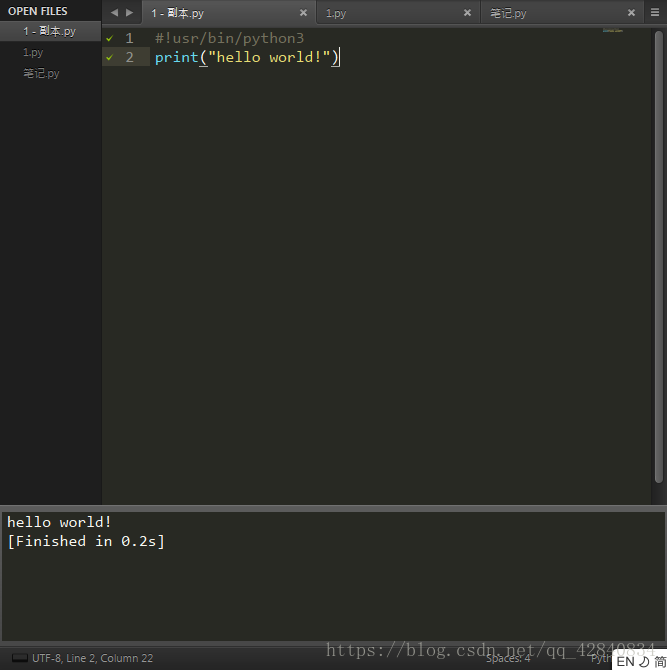667x670 pixels.
Task: Close the '1.py' tab
Action: [467, 13]
